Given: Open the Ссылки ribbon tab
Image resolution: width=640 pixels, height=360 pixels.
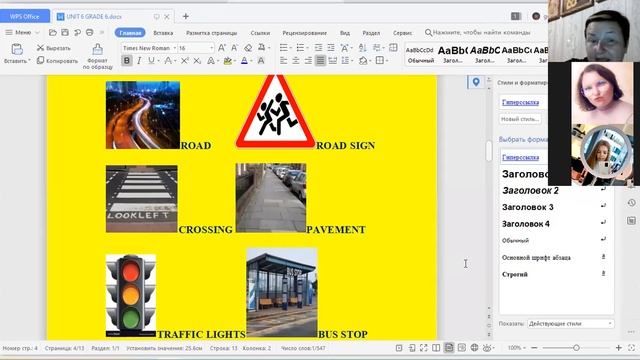Looking at the screenshot, I should tap(260, 33).
